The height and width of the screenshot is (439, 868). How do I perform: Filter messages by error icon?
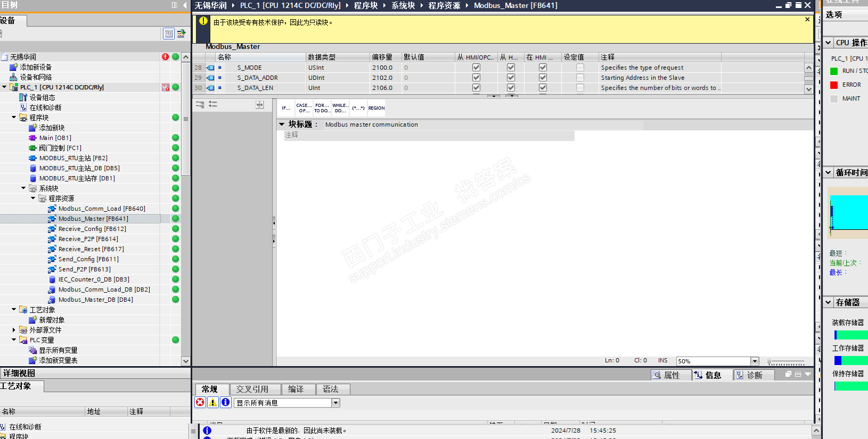(200, 402)
